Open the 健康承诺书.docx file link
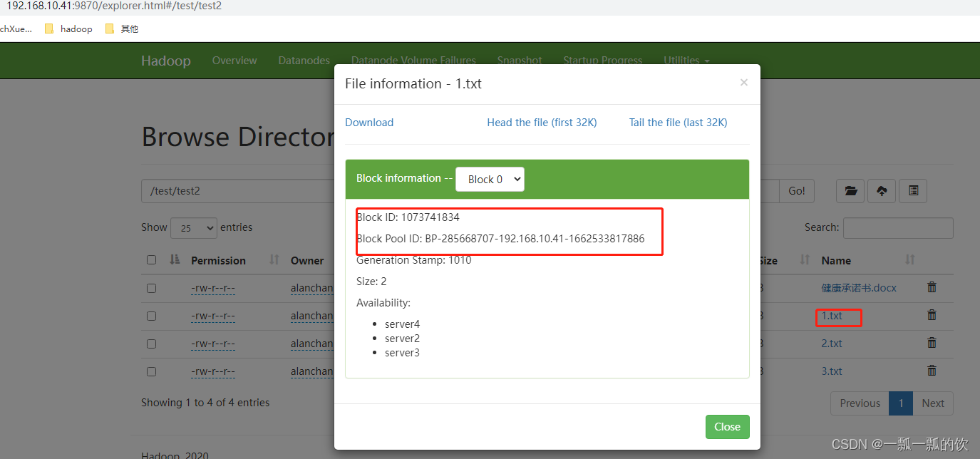The height and width of the screenshot is (459, 980). click(859, 288)
